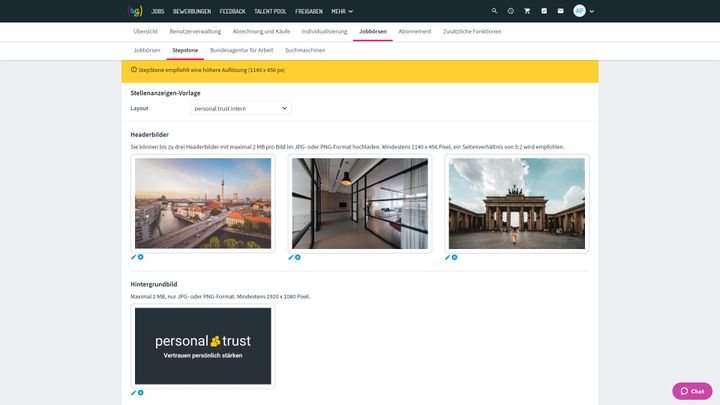The width and height of the screenshot is (720, 405).
Task: Switch to Zusätzliche Funktionen tab
Action: 472,32
